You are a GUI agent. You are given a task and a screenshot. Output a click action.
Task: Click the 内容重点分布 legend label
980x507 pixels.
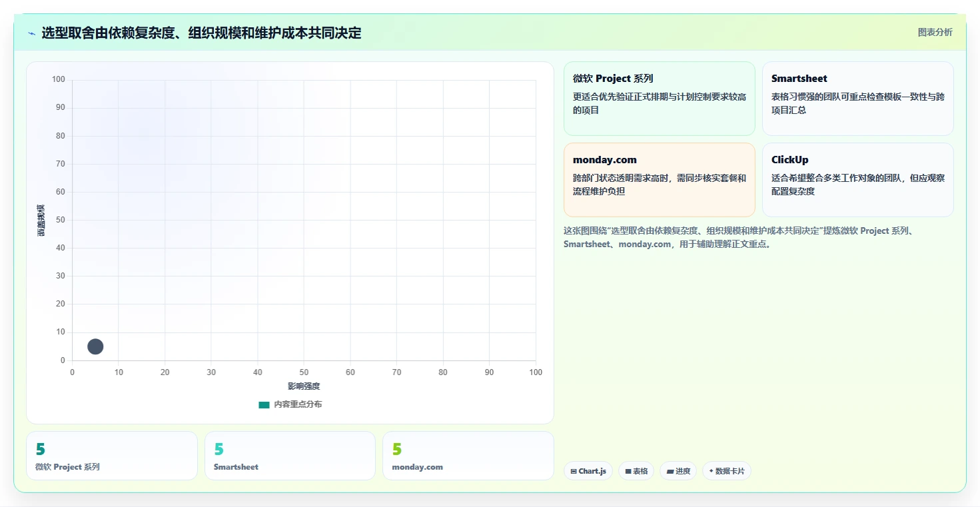(x=298, y=404)
